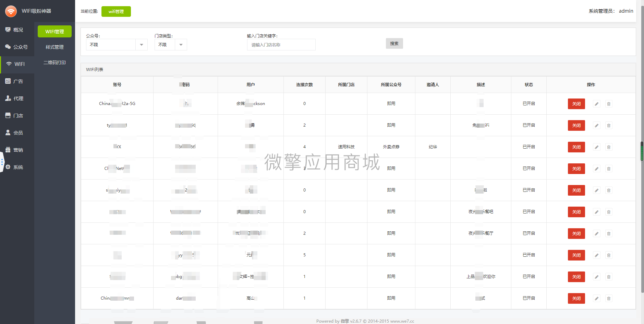Viewport: 644px width, 324px height.
Task: Click 关闭 in the 夜...餐厅 row
Action: click(x=576, y=233)
